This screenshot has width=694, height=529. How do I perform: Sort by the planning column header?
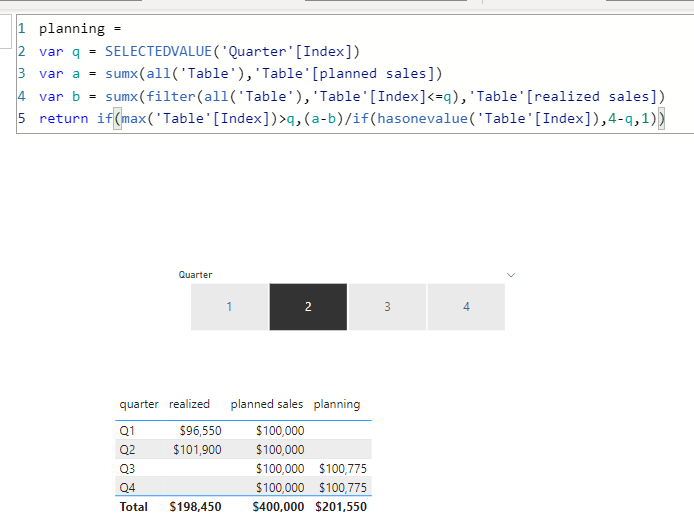[337, 404]
